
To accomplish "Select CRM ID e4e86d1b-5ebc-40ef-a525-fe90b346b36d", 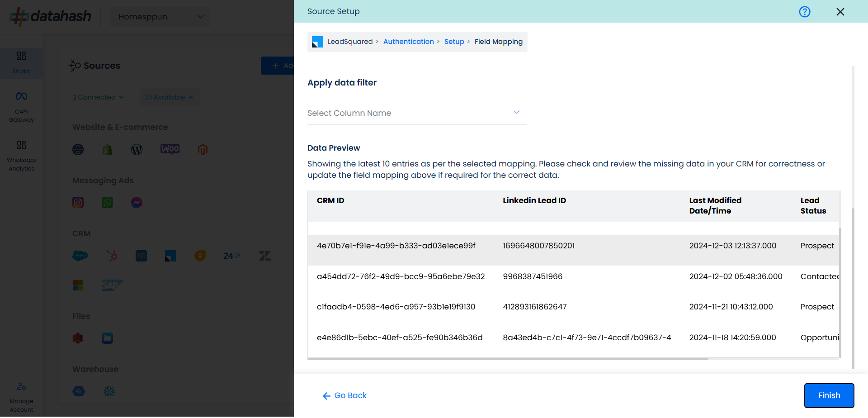I will (x=400, y=338).
